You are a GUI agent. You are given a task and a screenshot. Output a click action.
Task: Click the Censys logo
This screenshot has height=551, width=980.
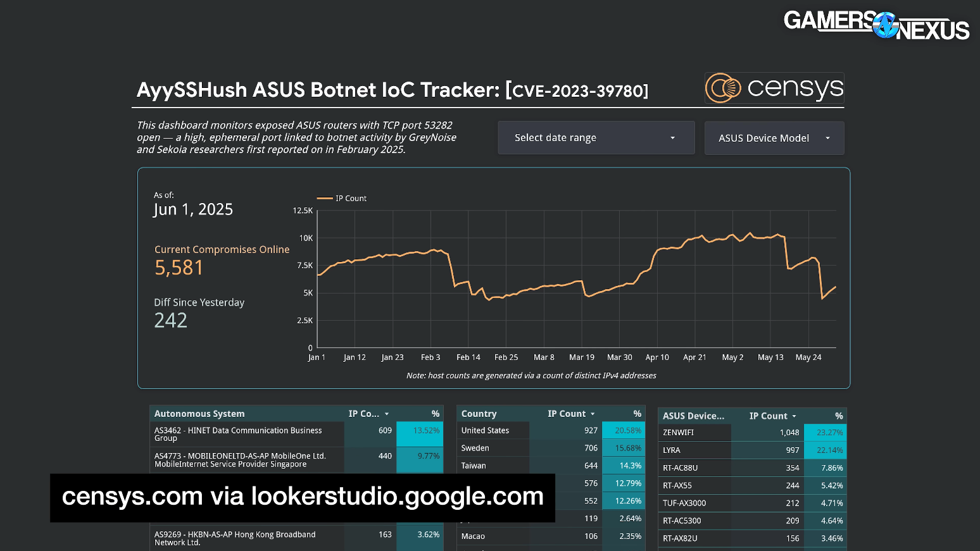(774, 88)
